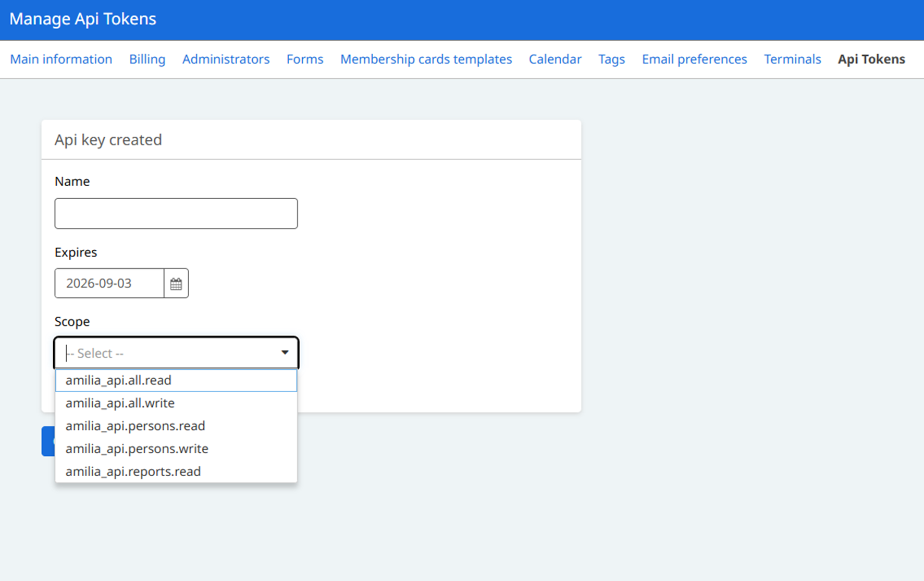
Task: Choose amilia_api.reports.read scope option
Action: click(176, 471)
